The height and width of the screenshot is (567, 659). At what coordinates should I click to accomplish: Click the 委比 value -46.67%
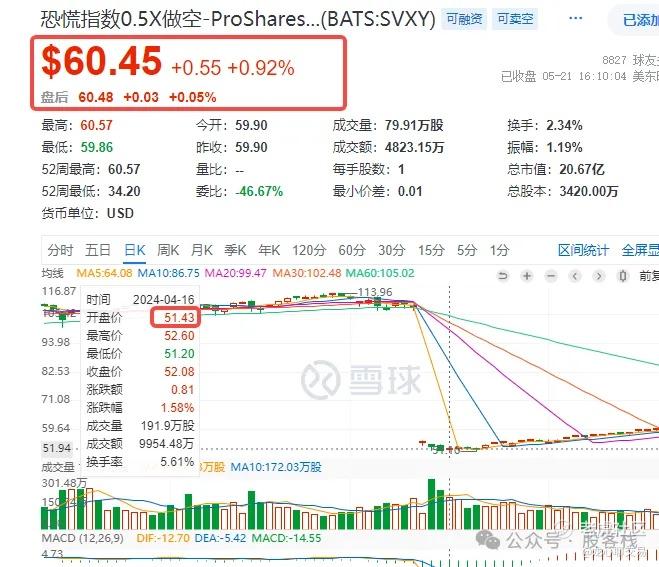click(259, 192)
